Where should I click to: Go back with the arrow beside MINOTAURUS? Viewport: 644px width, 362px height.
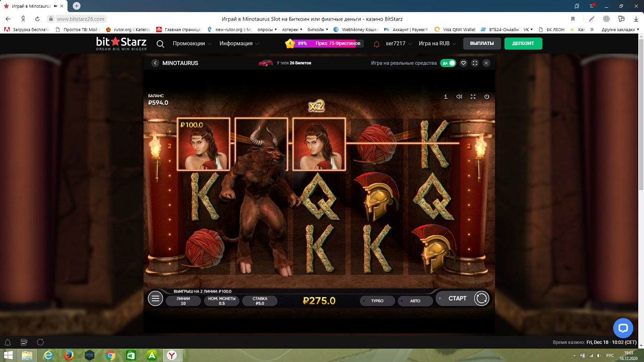(155, 63)
